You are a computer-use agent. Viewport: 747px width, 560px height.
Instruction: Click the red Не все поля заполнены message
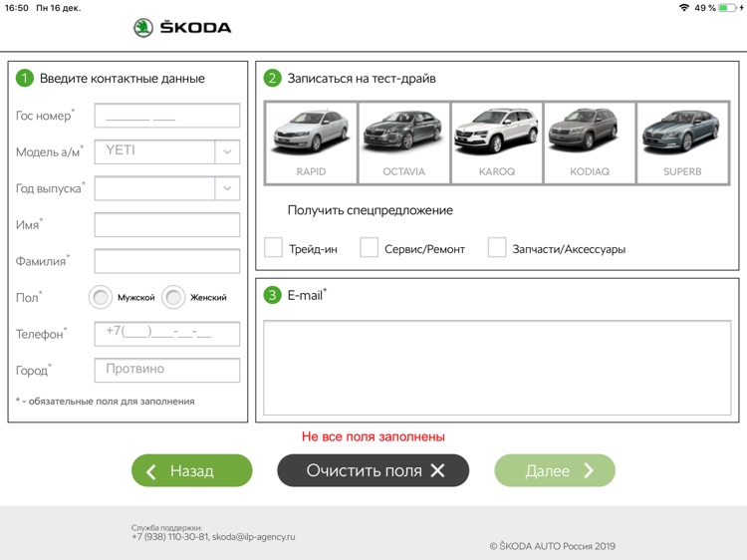point(373,436)
